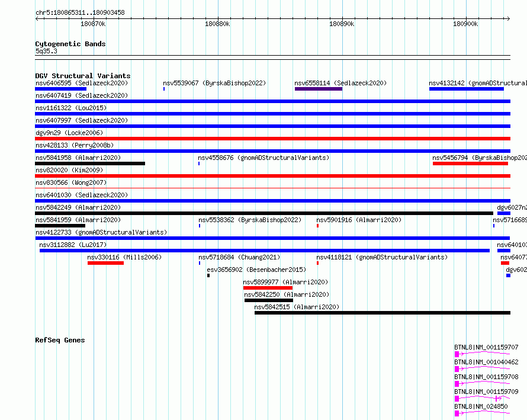Open nsv1161322 (Lou2015) variant details
The image size is (527, 420).
(x=71, y=108)
